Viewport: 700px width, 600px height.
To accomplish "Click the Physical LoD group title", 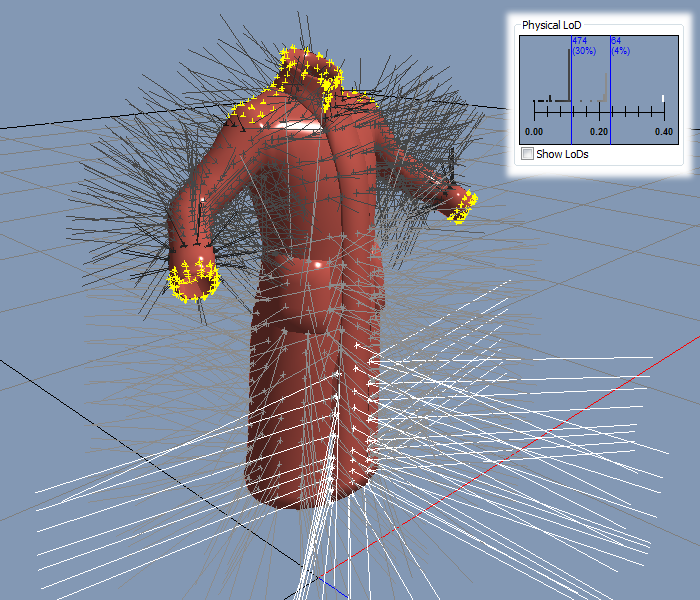I will tap(551, 25).
